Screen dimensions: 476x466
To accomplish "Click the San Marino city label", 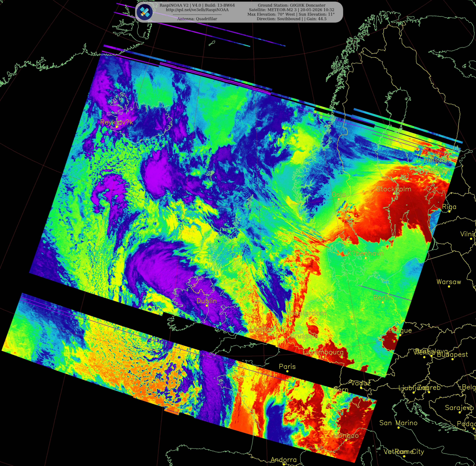I will [x=398, y=423].
